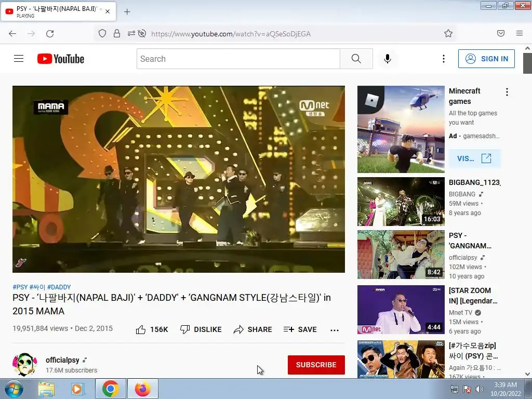
Task: Open the BIGBANG_1123 video thumbnail
Action: click(x=401, y=202)
